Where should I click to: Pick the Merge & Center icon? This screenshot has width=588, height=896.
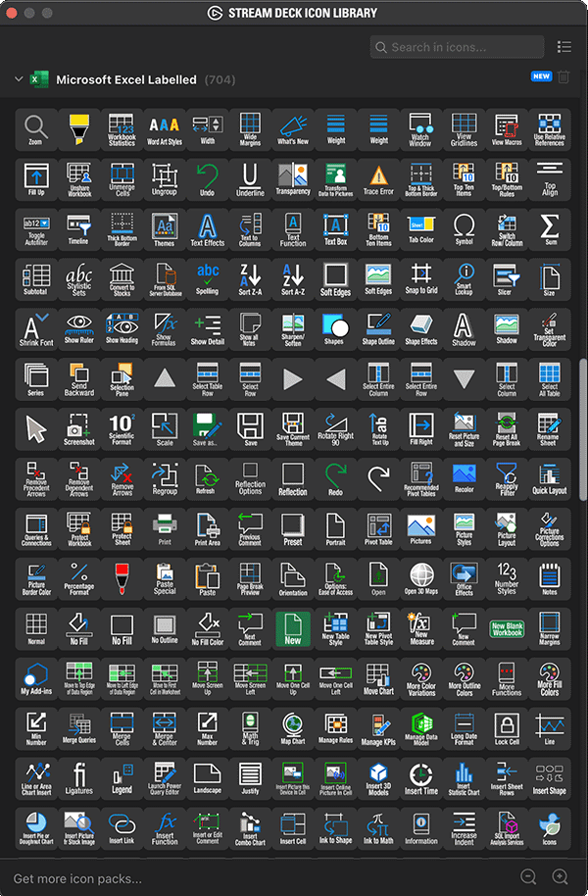(x=165, y=728)
